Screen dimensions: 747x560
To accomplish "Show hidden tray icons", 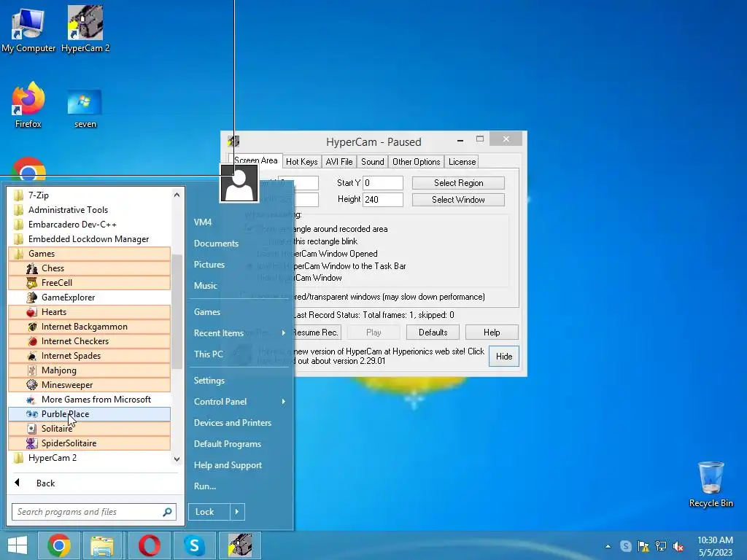I will point(608,546).
